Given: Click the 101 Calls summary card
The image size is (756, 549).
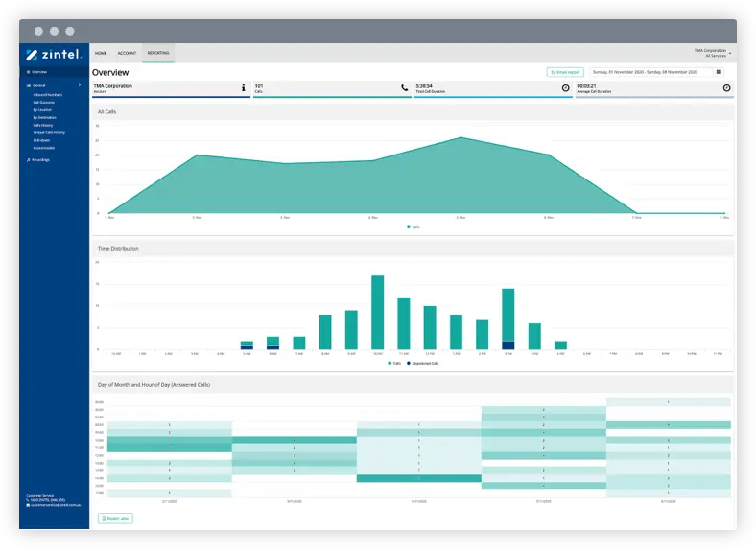Looking at the screenshot, I should (332, 88).
